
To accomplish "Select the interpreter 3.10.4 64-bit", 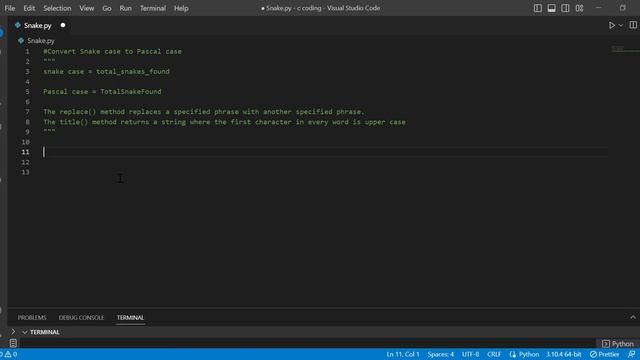I will (564, 354).
